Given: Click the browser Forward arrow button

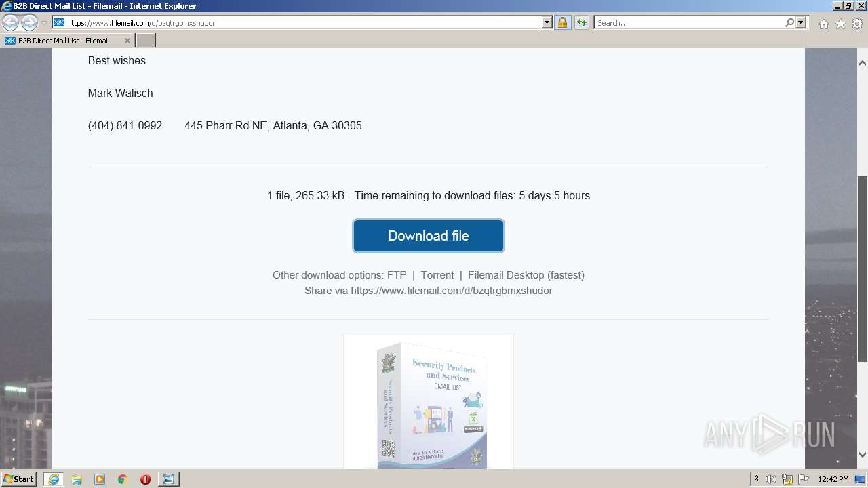Looking at the screenshot, I should pos(29,23).
